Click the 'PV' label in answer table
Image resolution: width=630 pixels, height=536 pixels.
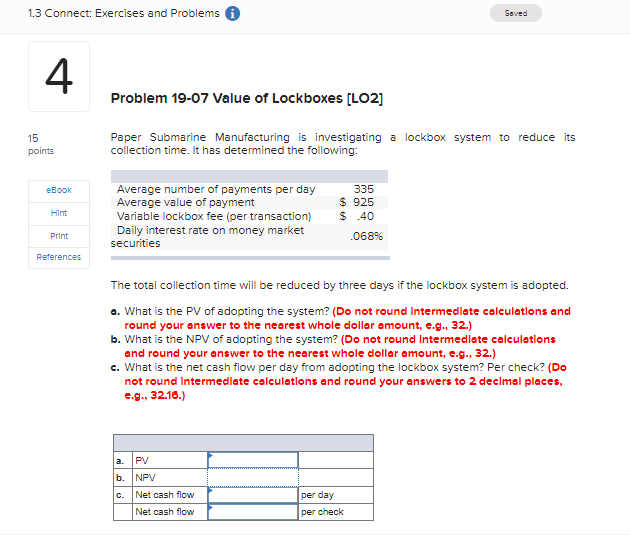click(x=142, y=460)
